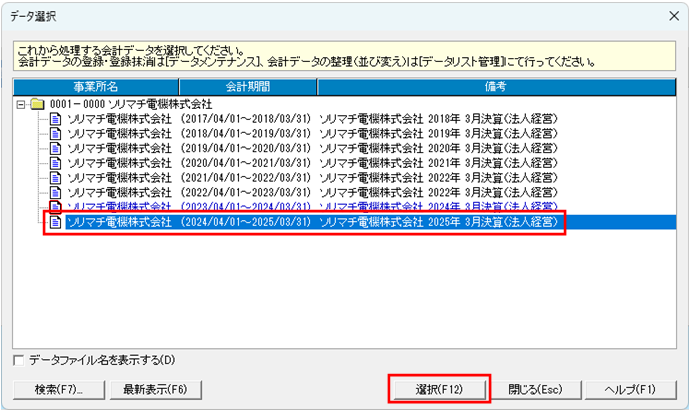Select period (2022/04/01～2023/03/31) entry
Image resolution: width=692 pixels, height=413 pixels.
point(246,193)
